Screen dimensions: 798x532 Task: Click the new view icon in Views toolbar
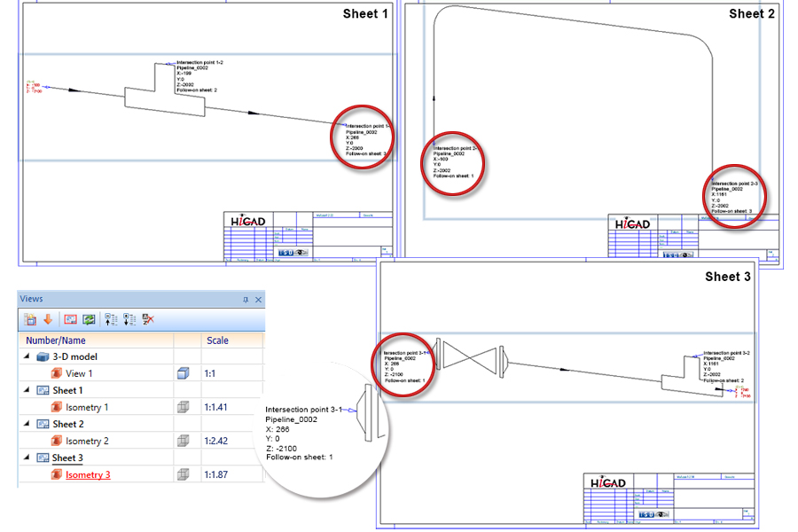[x=30, y=320]
